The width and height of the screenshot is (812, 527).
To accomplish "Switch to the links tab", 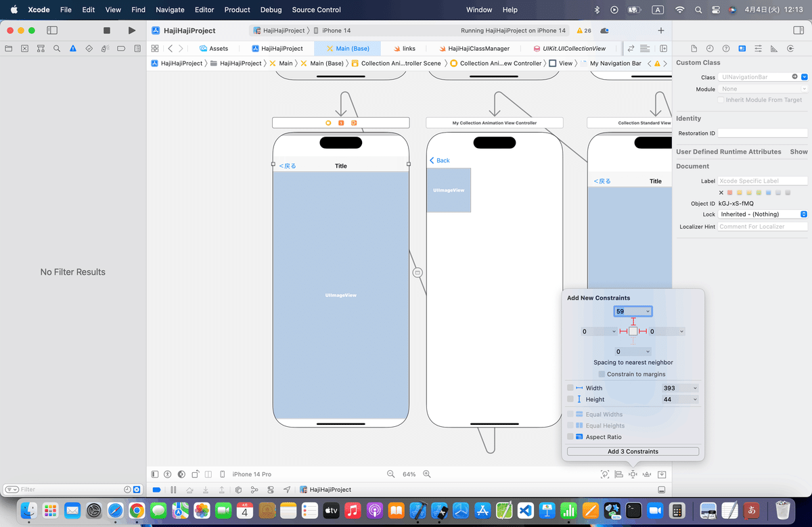I will pos(404,49).
